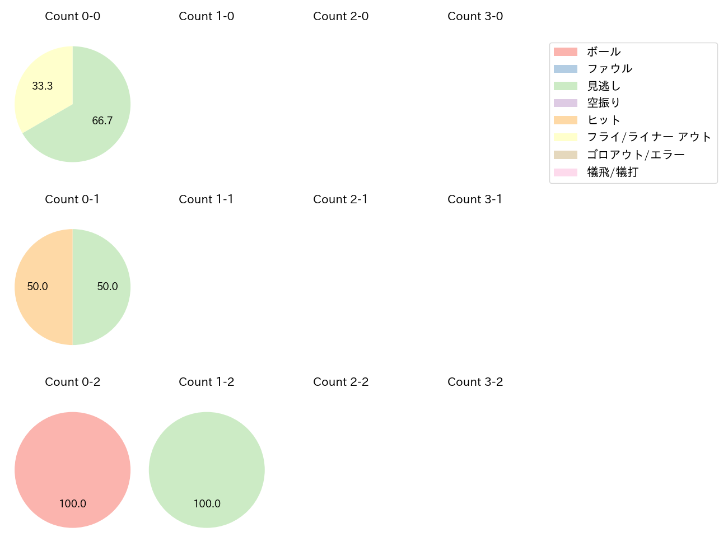Click the tan ゴロアウト/エラー legend swatch
Image resolution: width=728 pixels, height=560 pixels.
pyautogui.click(x=565, y=155)
